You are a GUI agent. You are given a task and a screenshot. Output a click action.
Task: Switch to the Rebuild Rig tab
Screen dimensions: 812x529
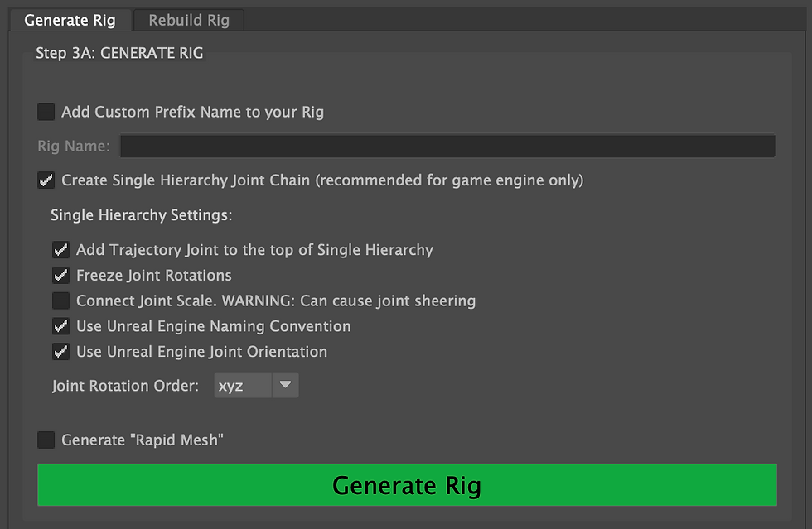(x=188, y=20)
